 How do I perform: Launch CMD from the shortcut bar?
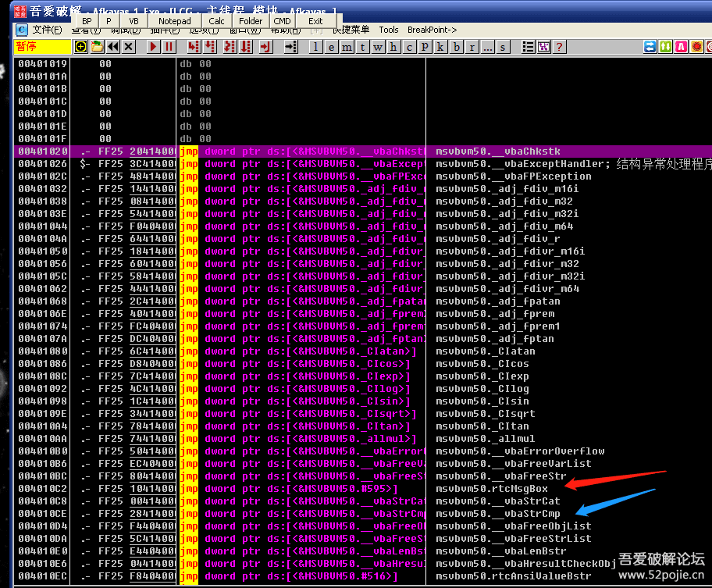[x=282, y=21]
